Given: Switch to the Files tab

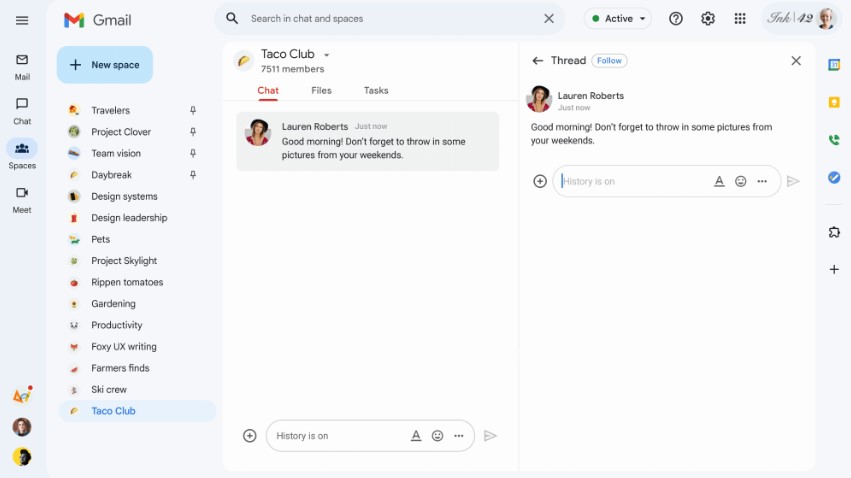Looking at the screenshot, I should (x=321, y=91).
